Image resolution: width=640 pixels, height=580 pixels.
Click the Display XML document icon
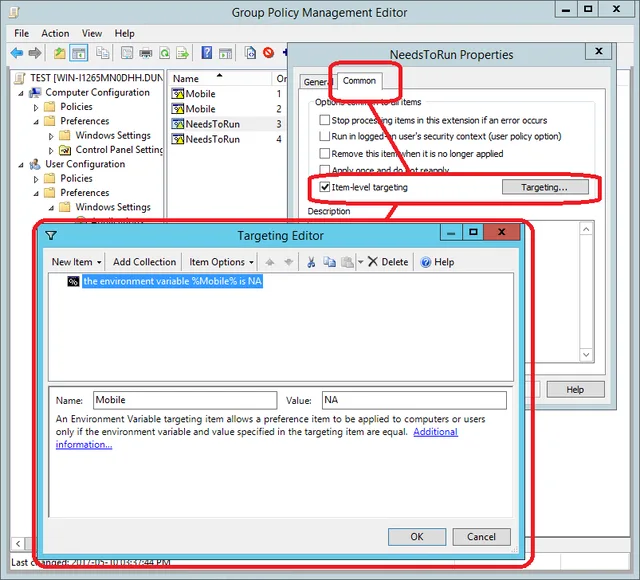coord(250,53)
